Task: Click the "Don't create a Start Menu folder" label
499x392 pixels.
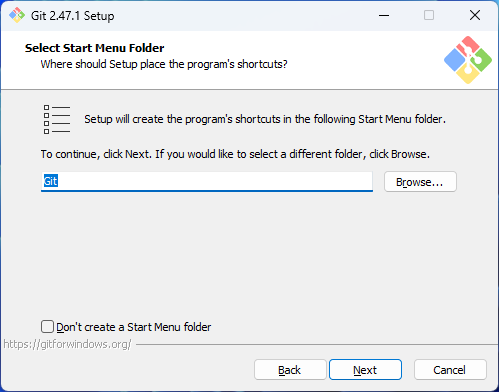Action: (x=134, y=327)
